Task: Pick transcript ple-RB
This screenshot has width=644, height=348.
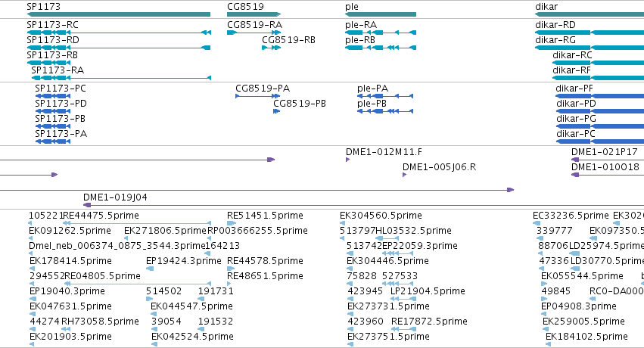Action: [360, 40]
